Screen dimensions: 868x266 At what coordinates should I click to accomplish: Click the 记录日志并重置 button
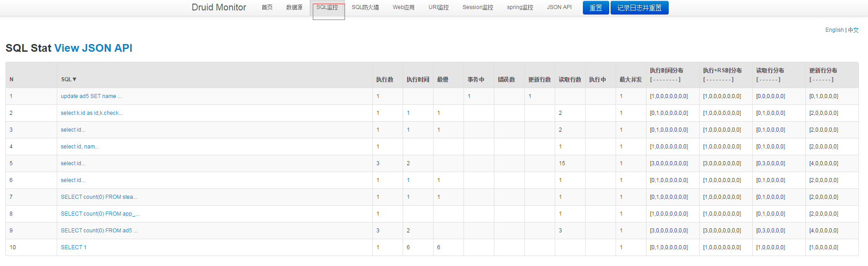pyautogui.click(x=639, y=8)
